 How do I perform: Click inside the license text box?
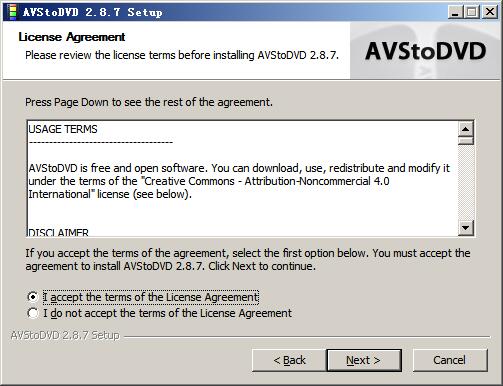(x=243, y=178)
